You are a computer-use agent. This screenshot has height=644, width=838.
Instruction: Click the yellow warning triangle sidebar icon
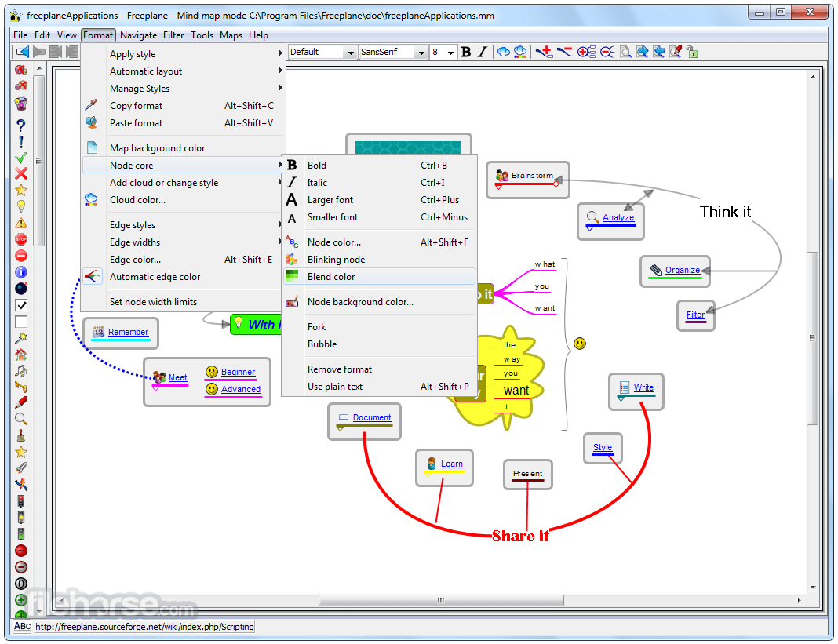[x=21, y=223]
